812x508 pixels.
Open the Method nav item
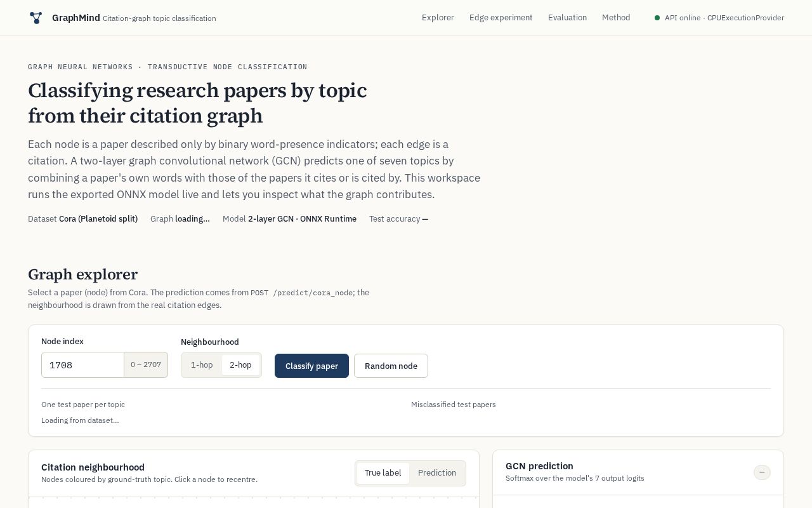coord(616,18)
